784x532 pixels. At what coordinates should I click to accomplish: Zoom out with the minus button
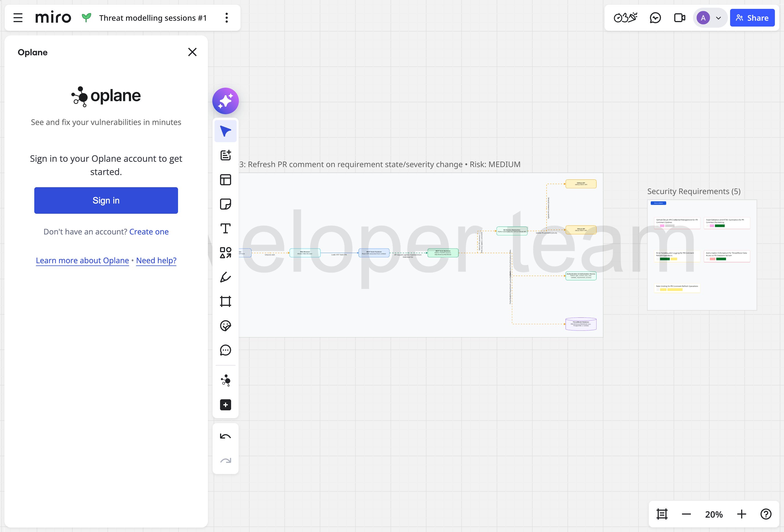point(686,514)
